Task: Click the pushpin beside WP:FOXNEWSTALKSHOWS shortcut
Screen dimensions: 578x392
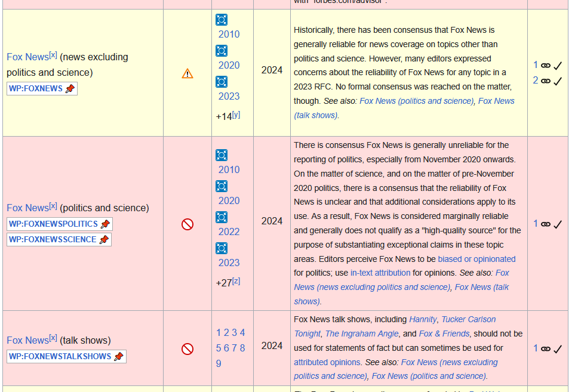Action: click(119, 357)
